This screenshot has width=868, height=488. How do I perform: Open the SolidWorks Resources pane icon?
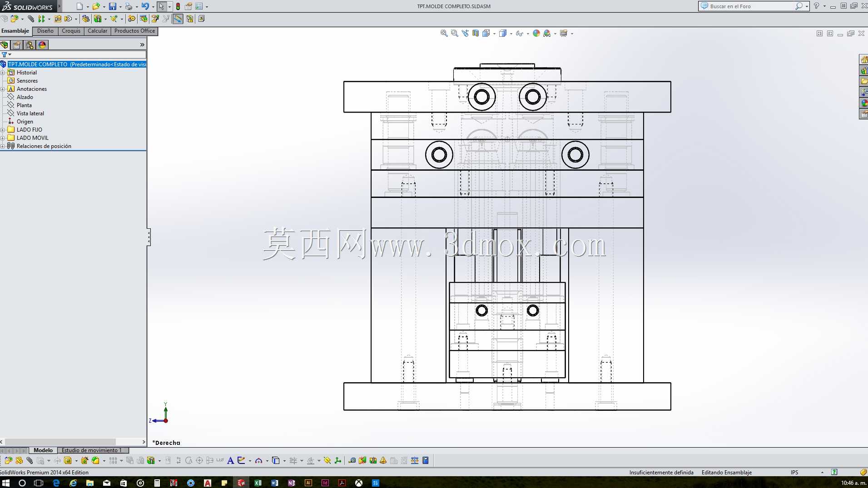(864, 60)
